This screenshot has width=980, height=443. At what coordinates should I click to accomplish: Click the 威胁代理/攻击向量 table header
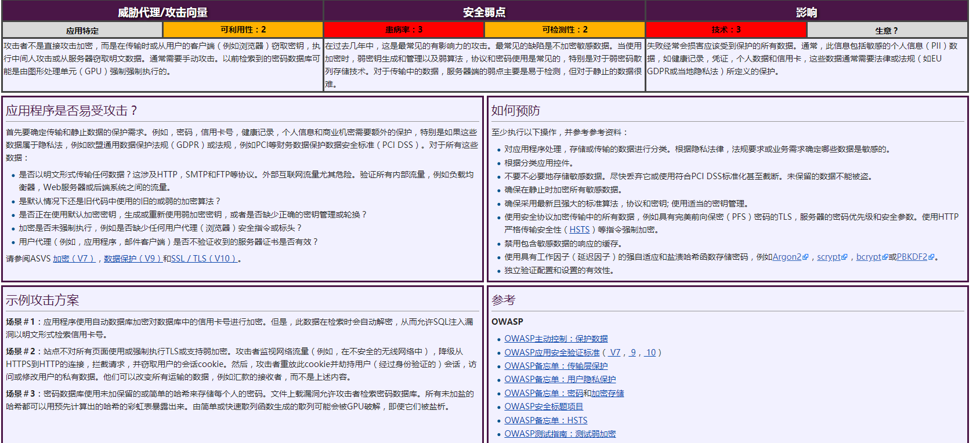point(162,12)
